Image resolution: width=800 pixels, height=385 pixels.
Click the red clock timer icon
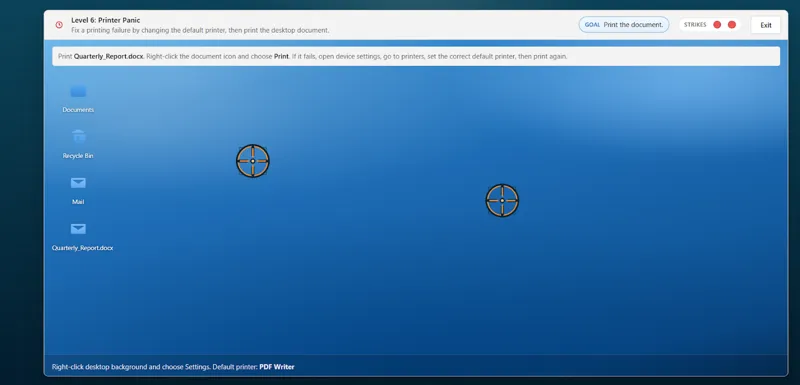point(59,24)
